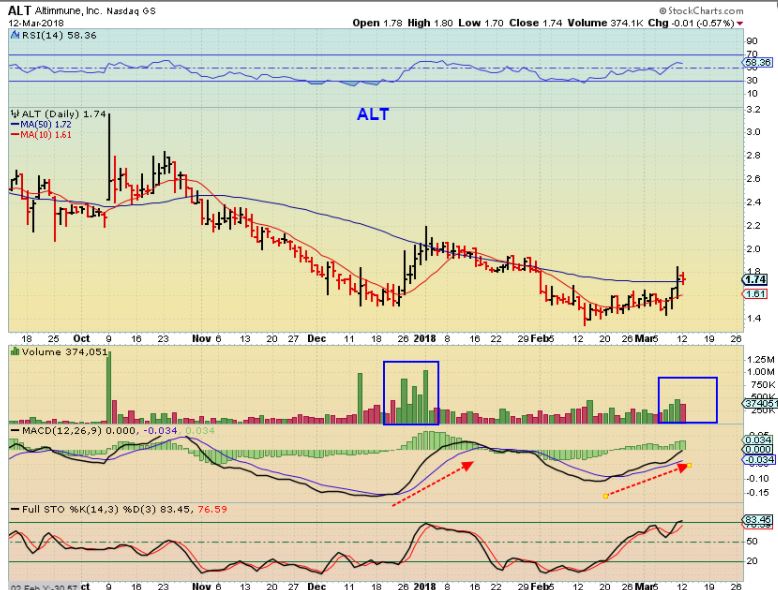
Task: Click the MA(50) 1.72 legend entry
Action: coord(41,125)
